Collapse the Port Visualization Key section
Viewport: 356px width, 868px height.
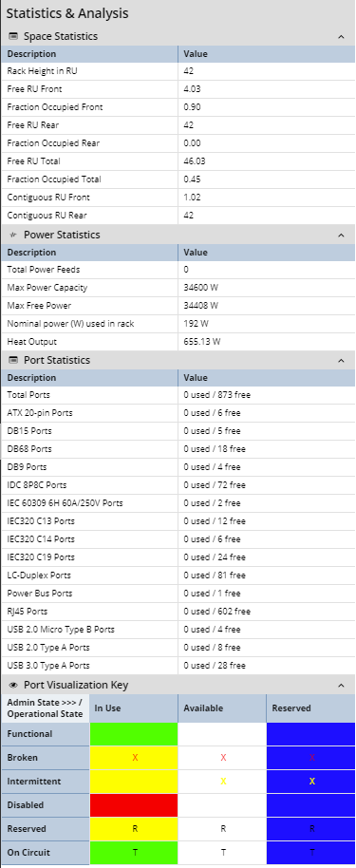click(341, 686)
